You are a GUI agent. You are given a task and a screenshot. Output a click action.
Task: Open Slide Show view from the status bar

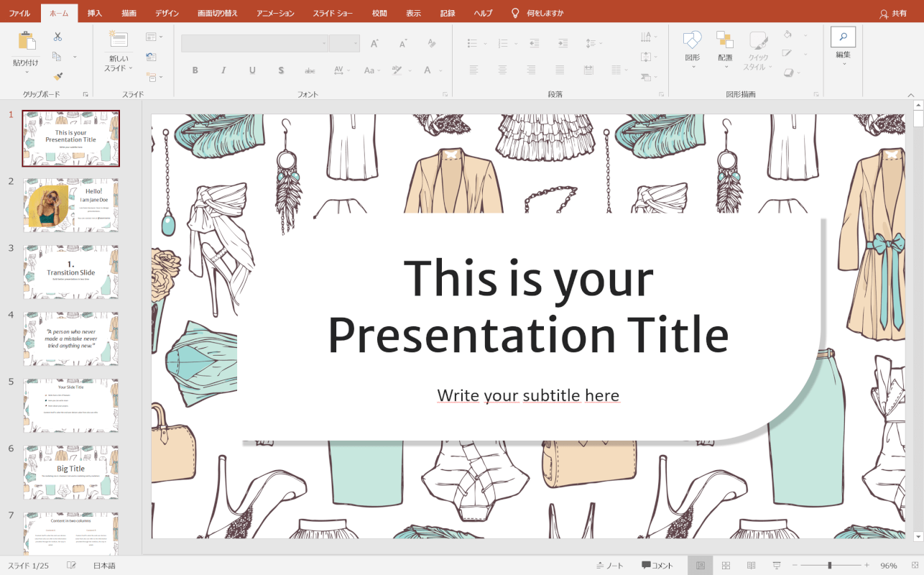point(777,565)
